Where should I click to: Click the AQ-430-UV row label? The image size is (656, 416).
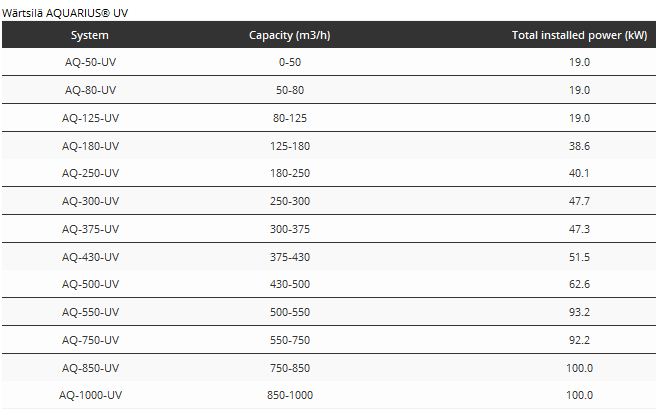coord(90,257)
